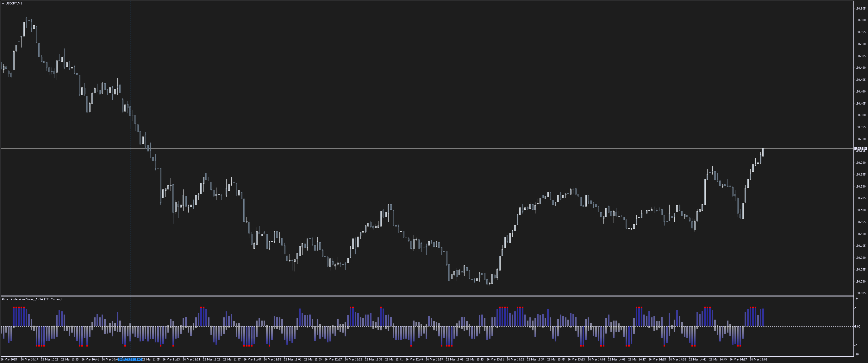The width and height of the screenshot is (868, 363).
Task: Click the 150.005 price scale label
Action: click(860, 293)
